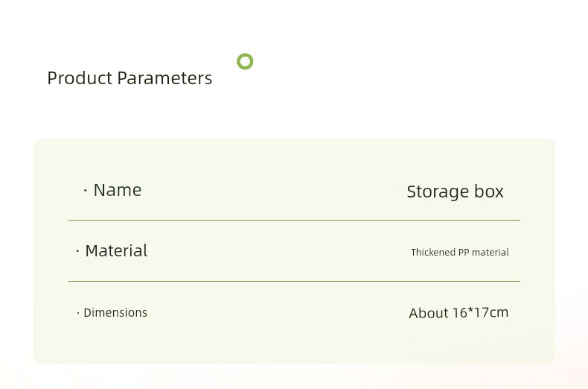Click the letters PP in the material value

tap(464, 253)
